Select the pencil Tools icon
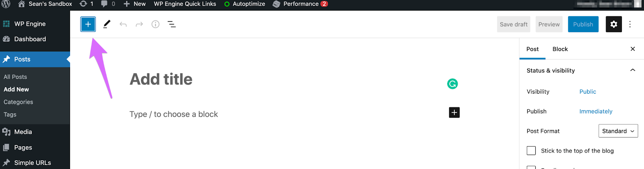Viewport: 644px width, 169px height. click(107, 24)
